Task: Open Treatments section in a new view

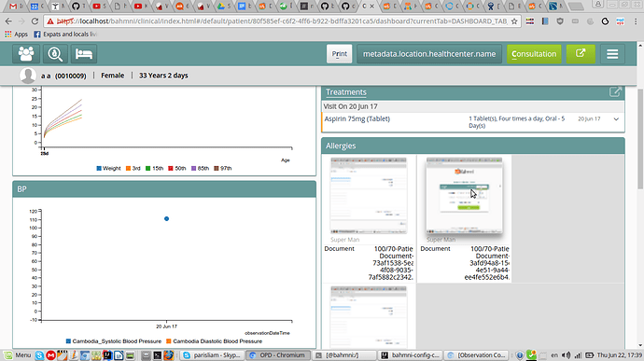Action: [615, 92]
